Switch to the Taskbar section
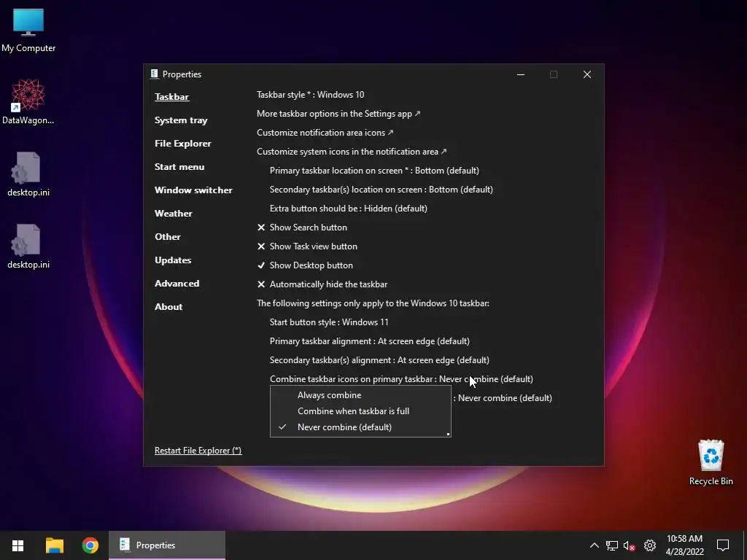The image size is (747, 560). (171, 97)
